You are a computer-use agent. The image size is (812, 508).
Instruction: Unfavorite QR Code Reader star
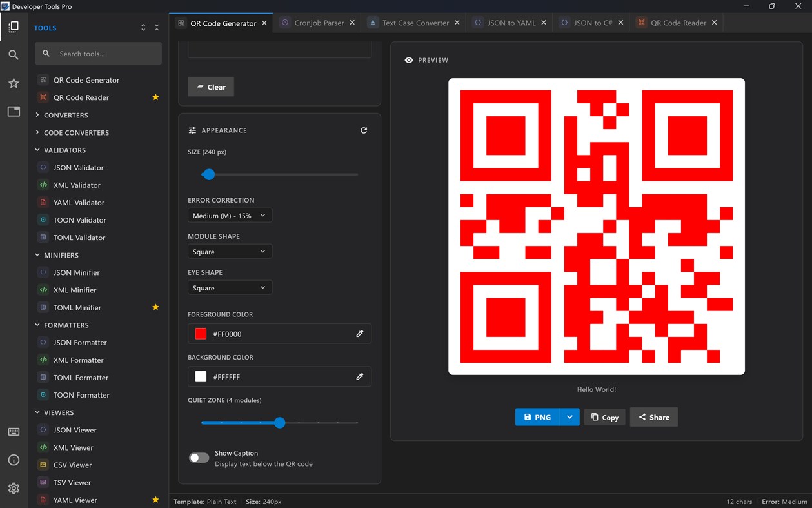click(x=155, y=97)
